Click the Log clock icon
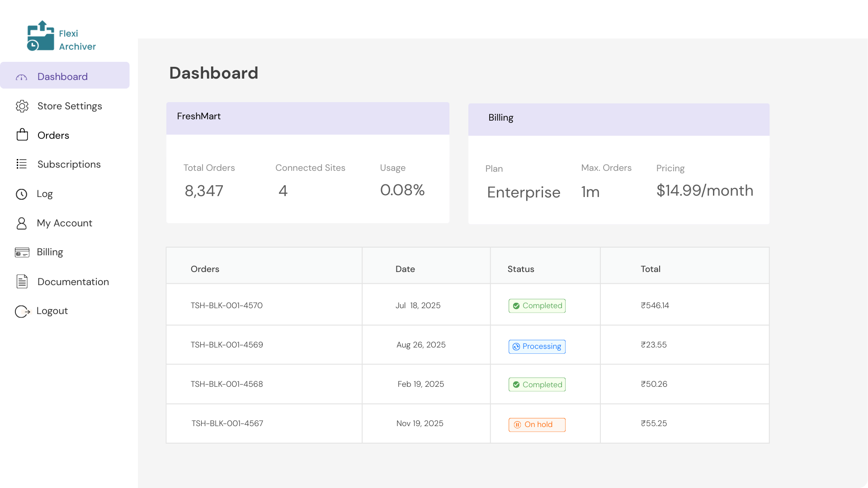Viewport: 868px width, 488px height. (22, 194)
